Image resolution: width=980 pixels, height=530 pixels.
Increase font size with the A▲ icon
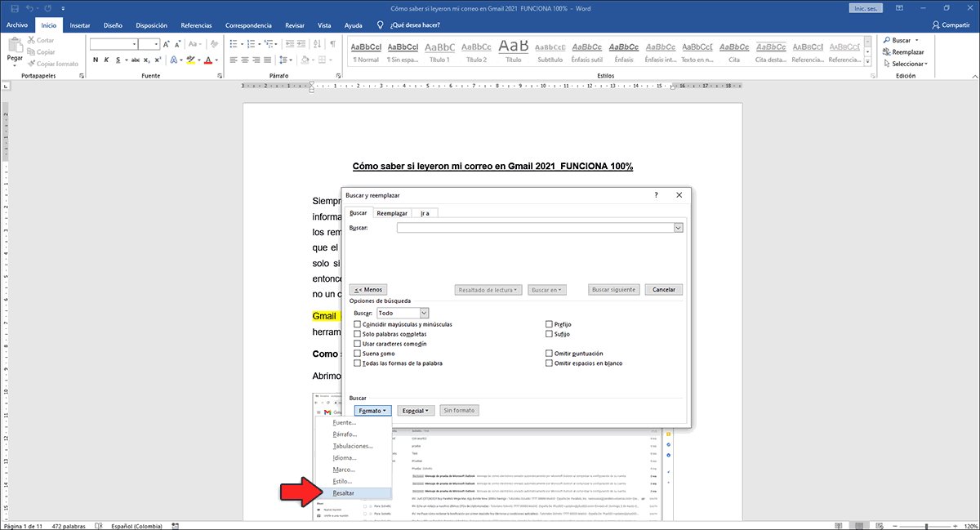click(167, 44)
